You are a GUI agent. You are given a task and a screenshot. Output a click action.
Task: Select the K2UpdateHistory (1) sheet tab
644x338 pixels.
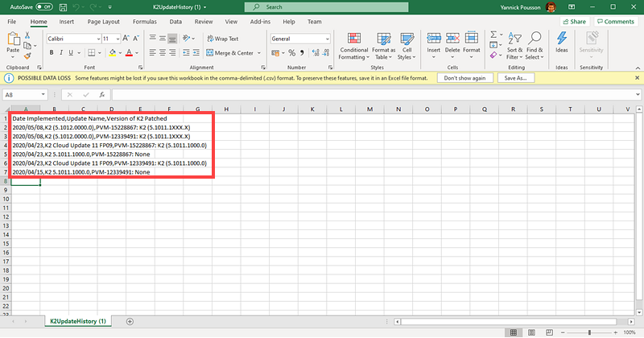(x=78, y=321)
